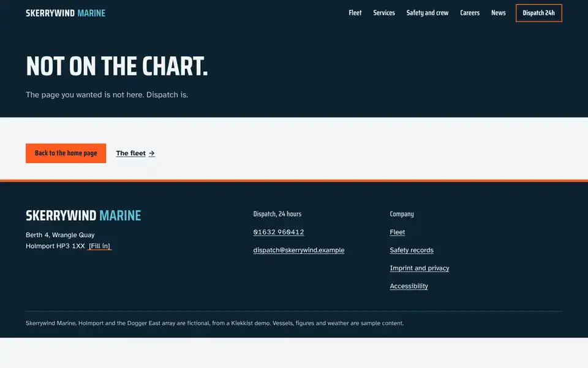Click the 'Company' footer heading

pyautogui.click(x=402, y=214)
